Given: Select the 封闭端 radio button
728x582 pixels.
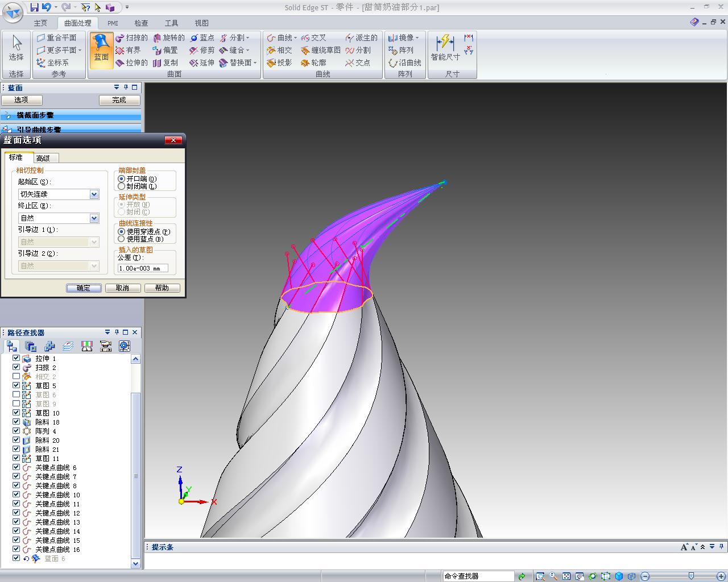Looking at the screenshot, I should 121,186.
